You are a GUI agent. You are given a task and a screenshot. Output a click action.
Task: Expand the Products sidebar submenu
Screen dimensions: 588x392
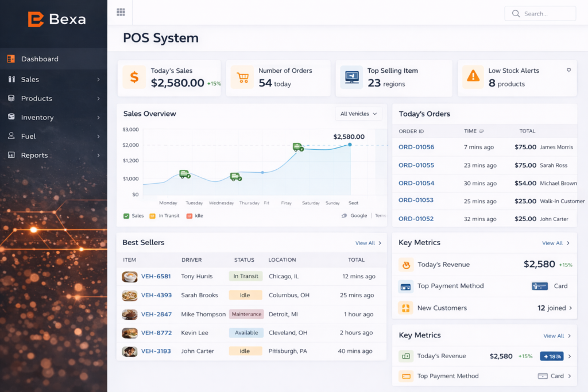point(98,99)
